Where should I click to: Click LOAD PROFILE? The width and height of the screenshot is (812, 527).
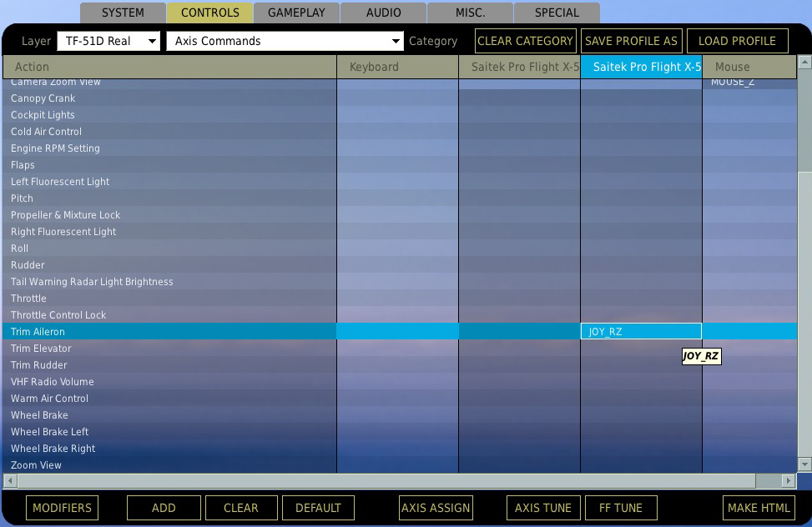coord(738,40)
